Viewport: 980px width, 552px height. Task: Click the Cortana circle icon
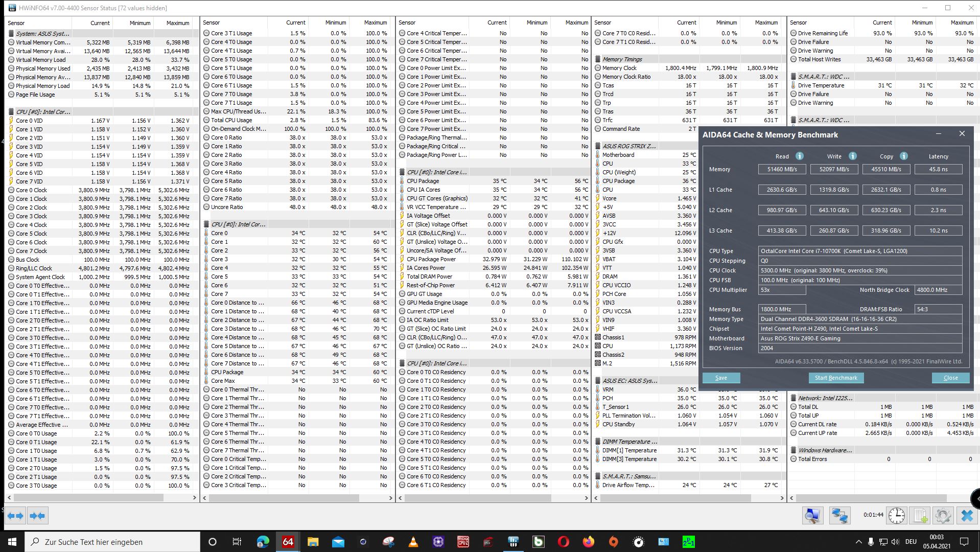coord(213,542)
